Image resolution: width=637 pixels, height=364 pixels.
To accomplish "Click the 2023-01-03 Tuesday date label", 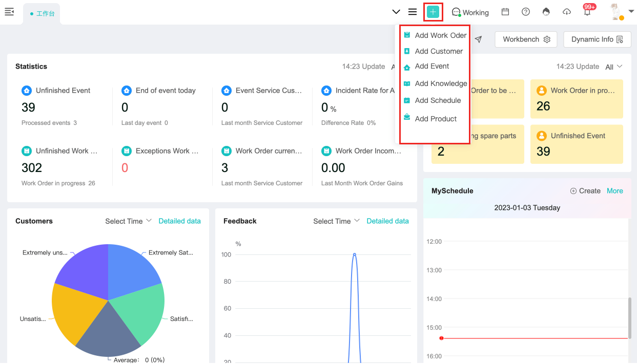I will click(527, 208).
